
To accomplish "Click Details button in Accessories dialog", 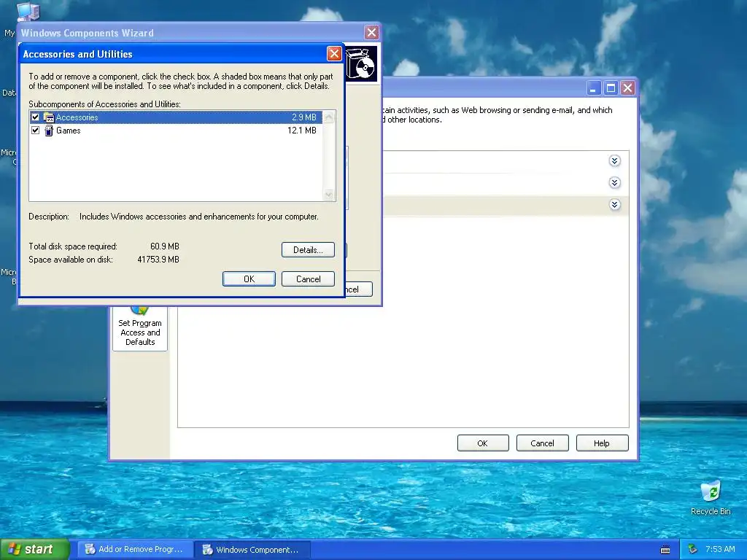I will pyautogui.click(x=308, y=250).
